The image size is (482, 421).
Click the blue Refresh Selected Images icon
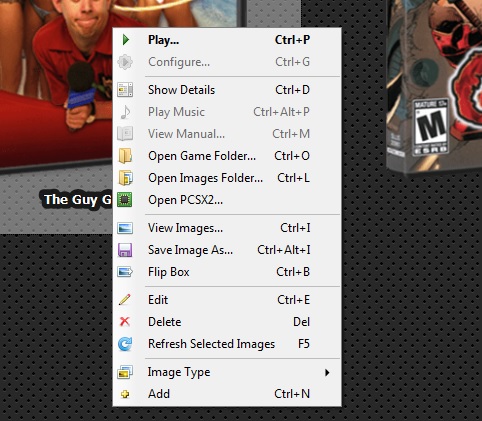(125, 344)
